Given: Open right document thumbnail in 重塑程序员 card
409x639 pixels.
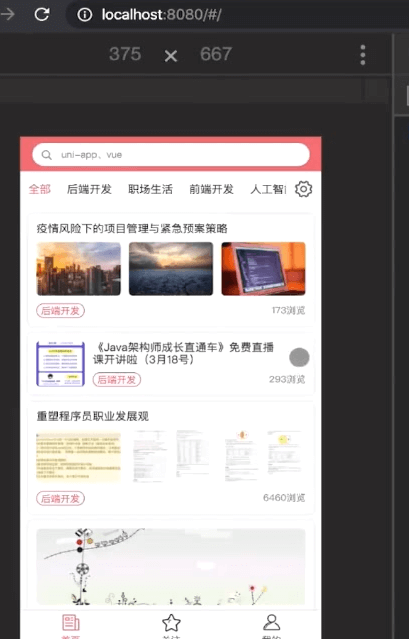Looking at the screenshot, I should 263,456.
